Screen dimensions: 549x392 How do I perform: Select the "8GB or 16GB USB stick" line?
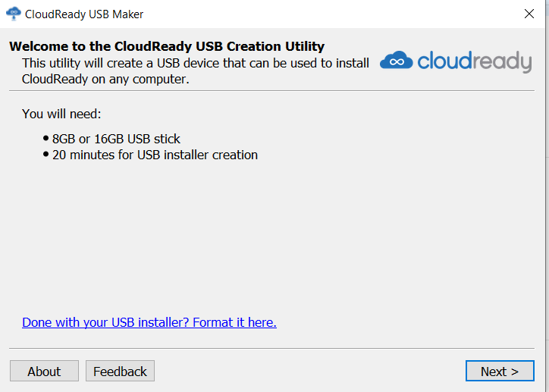pyautogui.click(x=116, y=139)
